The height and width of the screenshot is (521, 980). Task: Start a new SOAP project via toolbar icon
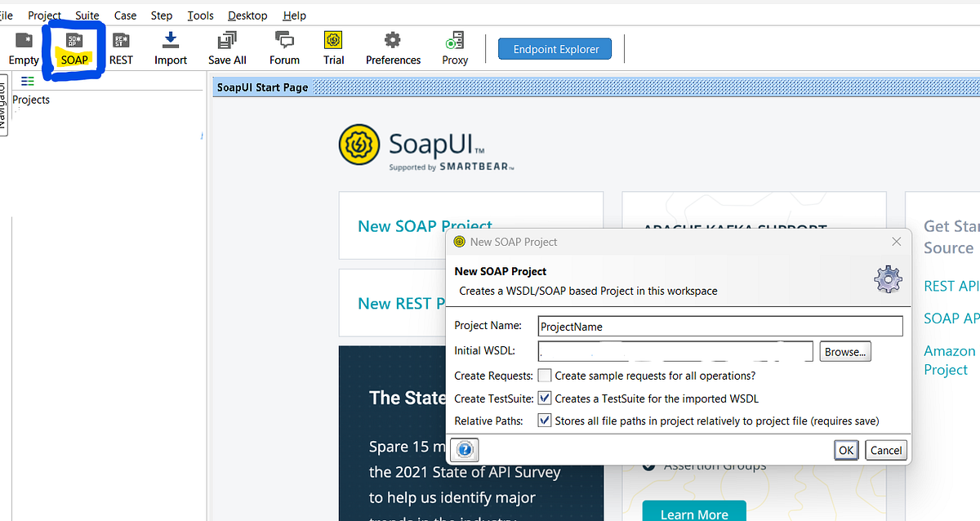pyautogui.click(x=73, y=47)
